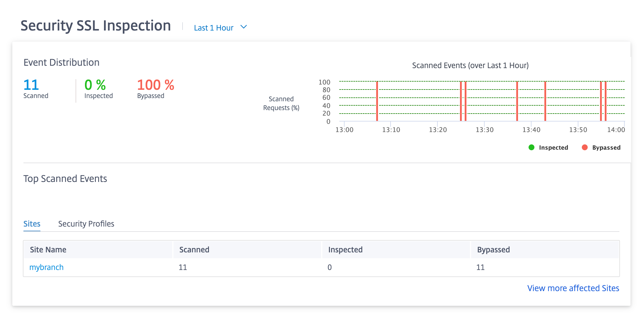Click the Top Scanned Events heading

pyautogui.click(x=65, y=178)
